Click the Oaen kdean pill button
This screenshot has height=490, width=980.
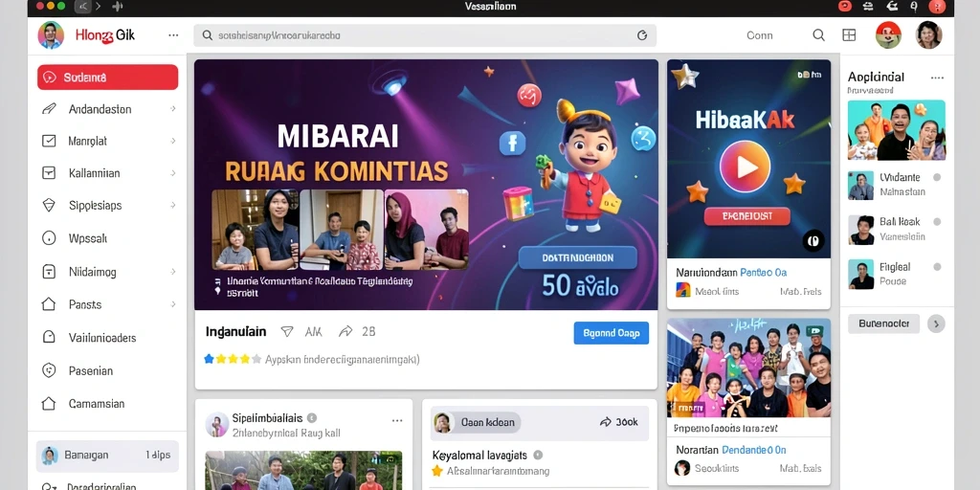pyautogui.click(x=476, y=422)
